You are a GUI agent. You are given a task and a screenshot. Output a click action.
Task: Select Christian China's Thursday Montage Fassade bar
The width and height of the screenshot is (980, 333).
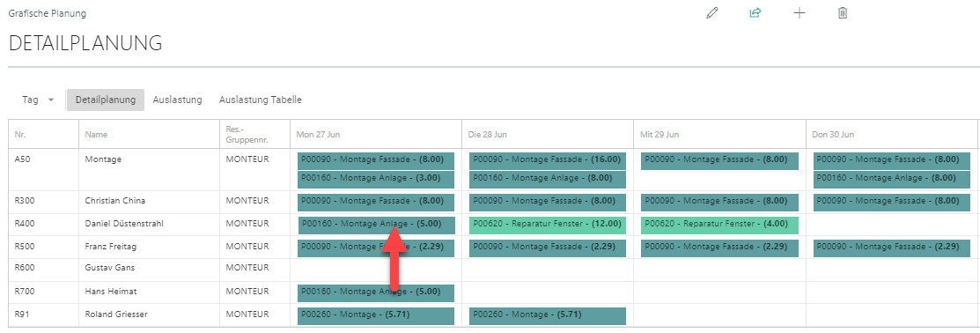coord(892,202)
